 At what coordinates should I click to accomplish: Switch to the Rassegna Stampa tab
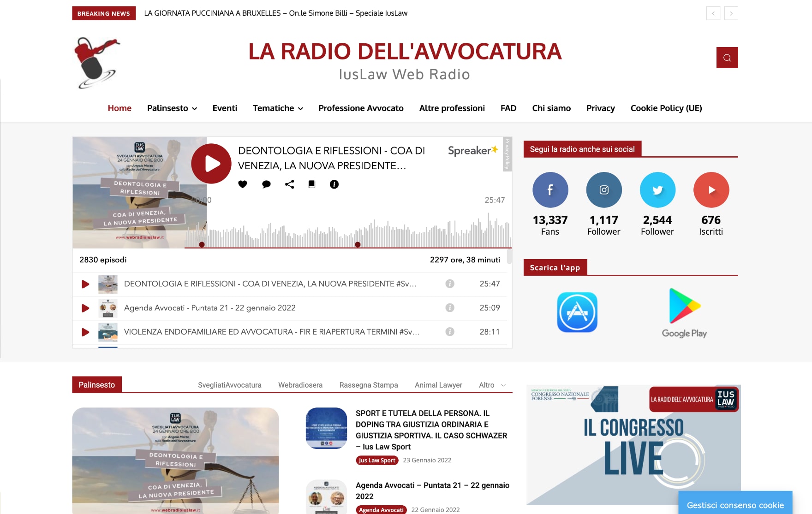369,385
